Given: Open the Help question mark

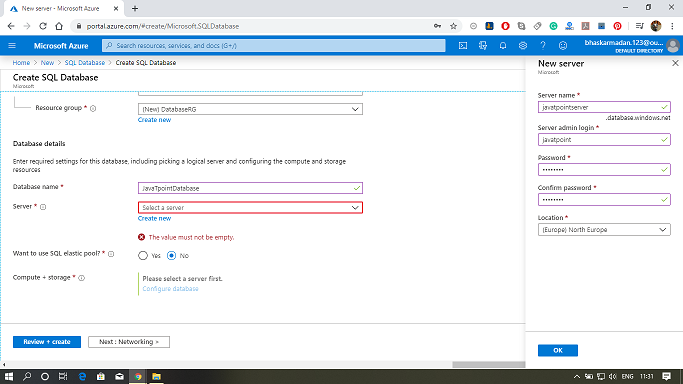Looking at the screenshot, I should (543, 45).
